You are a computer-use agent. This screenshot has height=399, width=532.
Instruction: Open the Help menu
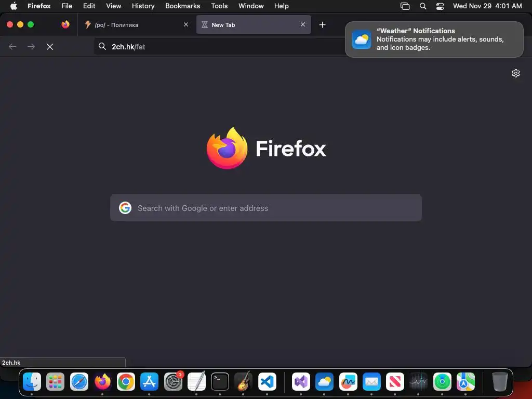282,6
